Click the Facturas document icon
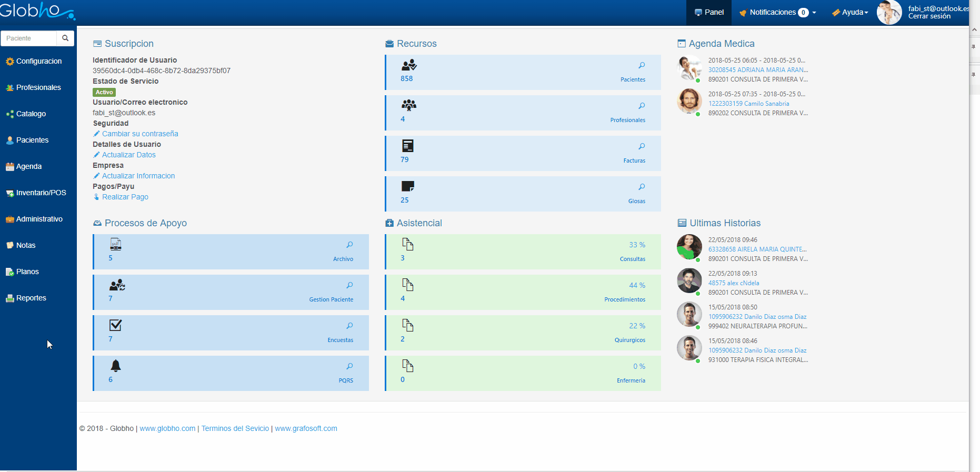980x472 pixels. click(x=407, y=146)
